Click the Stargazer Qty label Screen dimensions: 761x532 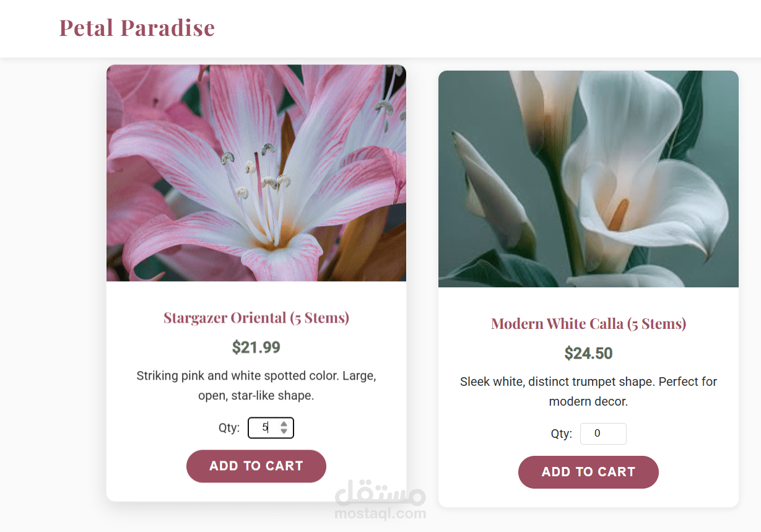click(229, 427)
